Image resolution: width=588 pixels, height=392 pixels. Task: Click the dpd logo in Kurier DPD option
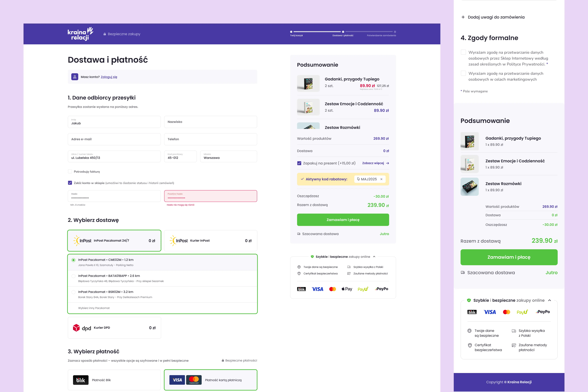click(x=82, y=328)
